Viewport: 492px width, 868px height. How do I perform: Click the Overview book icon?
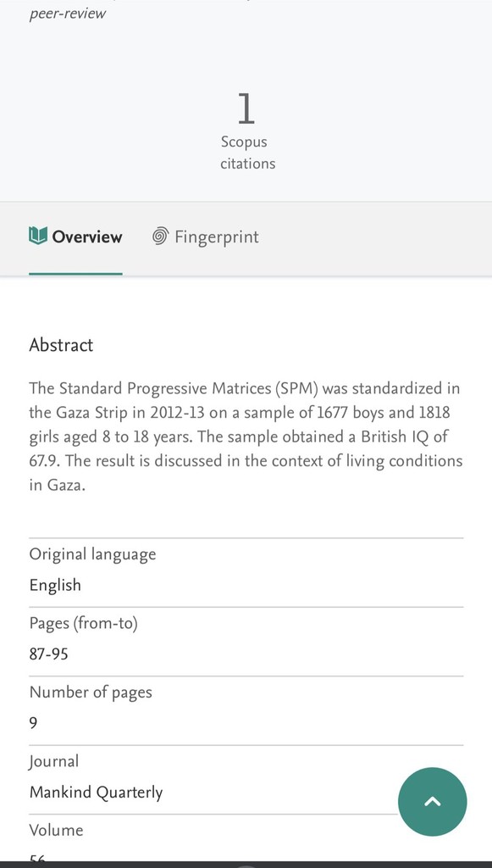pos(37,236)
